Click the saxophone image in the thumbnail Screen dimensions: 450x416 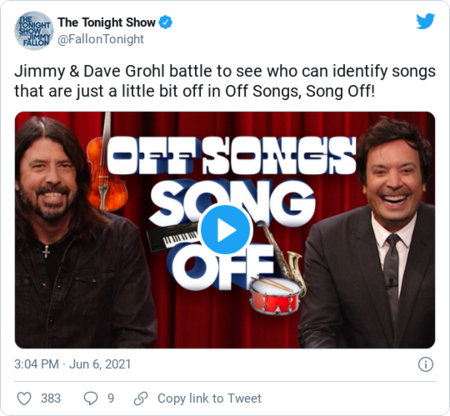click(283, 257)
